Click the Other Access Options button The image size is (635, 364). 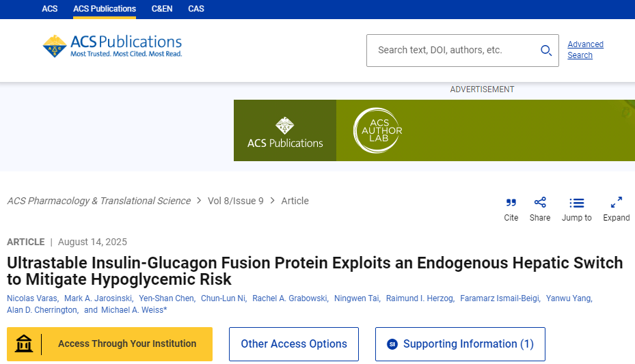pyautogui.click(x=293, y=344)
